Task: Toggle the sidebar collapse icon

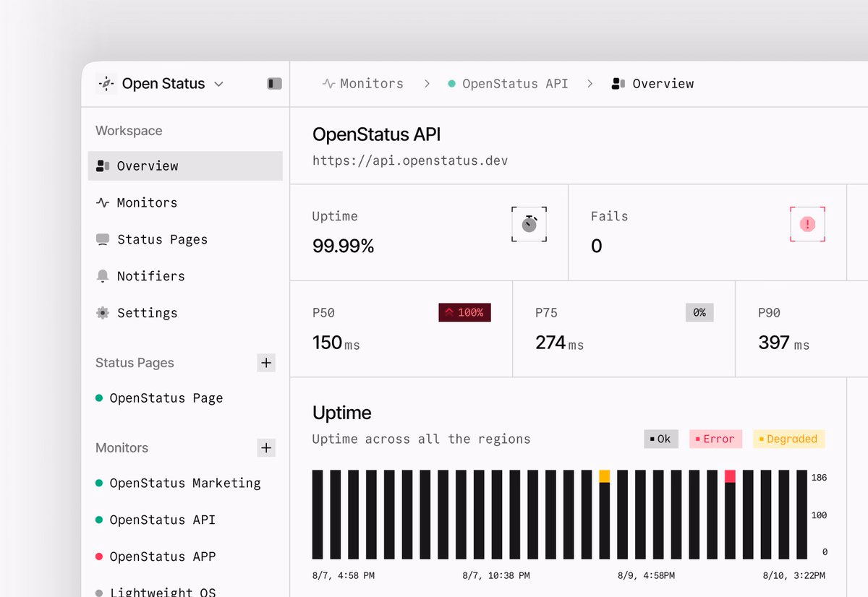Action: tap(275, 84)
